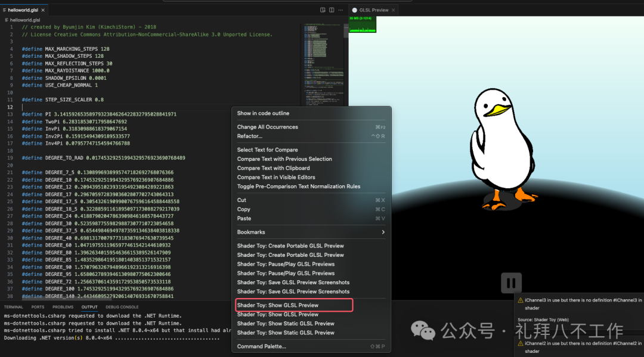Choose Copy from the context menu

click(311, 209)
